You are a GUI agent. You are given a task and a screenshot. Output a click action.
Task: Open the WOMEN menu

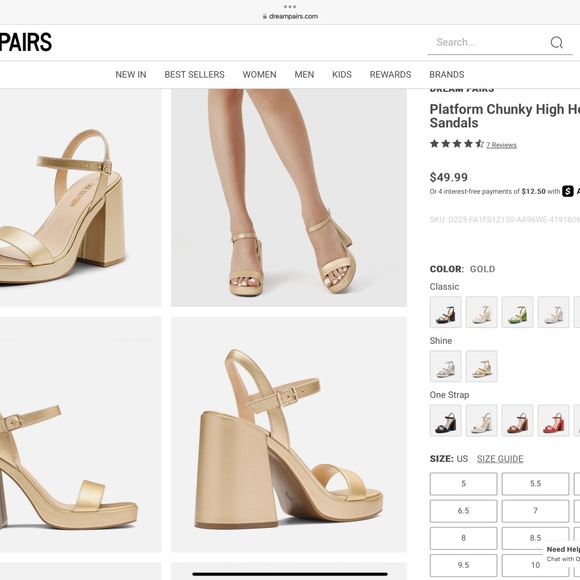259,74
